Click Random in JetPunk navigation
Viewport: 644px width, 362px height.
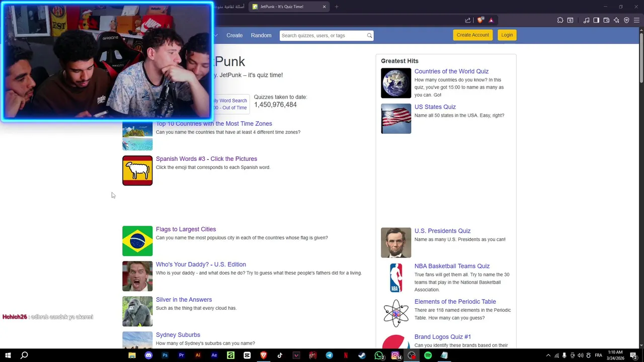pyautogui.click(x=261, y=35)
